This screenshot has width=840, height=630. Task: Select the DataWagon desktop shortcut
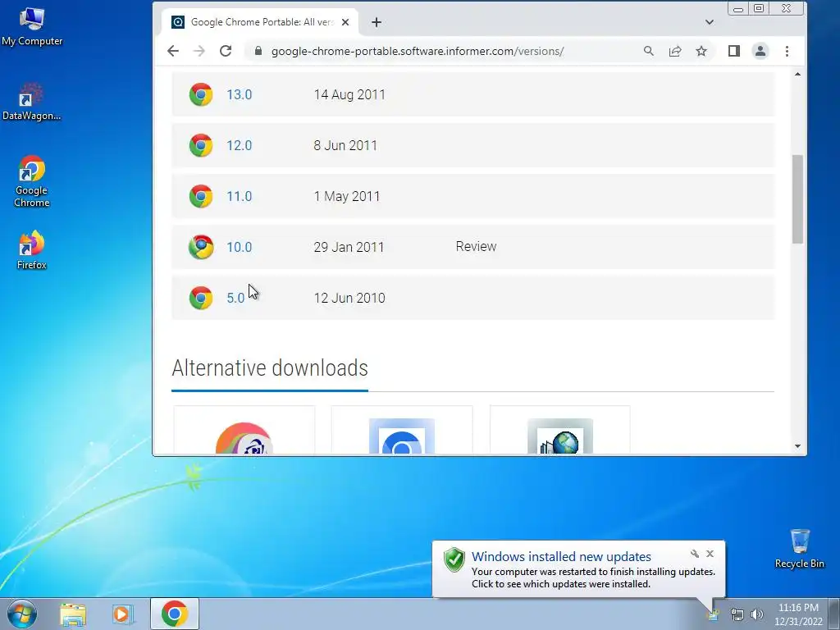pos(32,102)
